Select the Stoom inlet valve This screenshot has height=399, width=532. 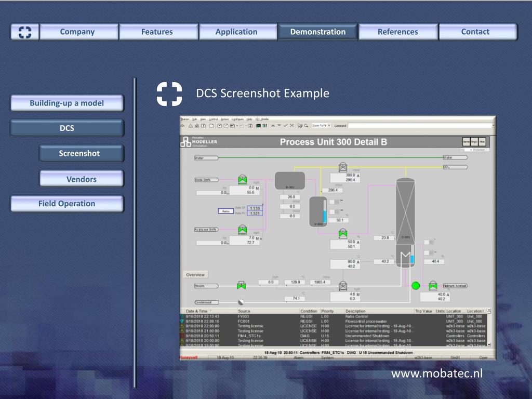pyautogui.click(x=241, y=285)
